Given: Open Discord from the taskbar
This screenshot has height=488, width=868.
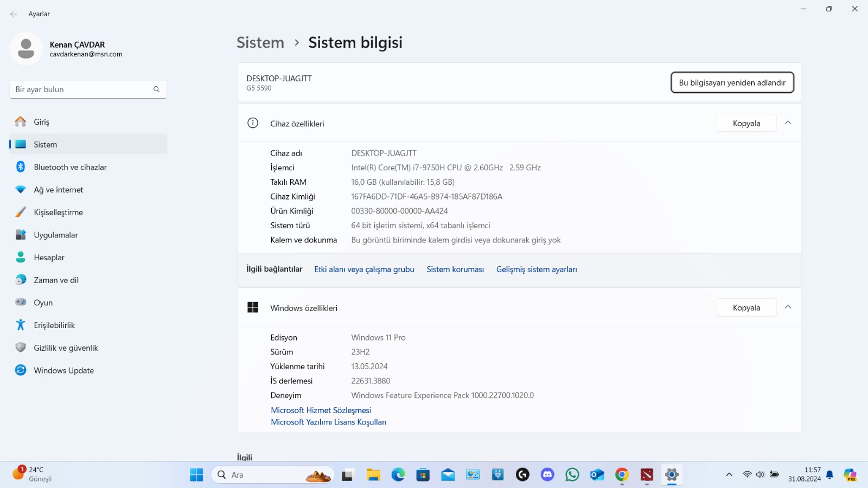Looking at the screenshot, I should [547, 475].
